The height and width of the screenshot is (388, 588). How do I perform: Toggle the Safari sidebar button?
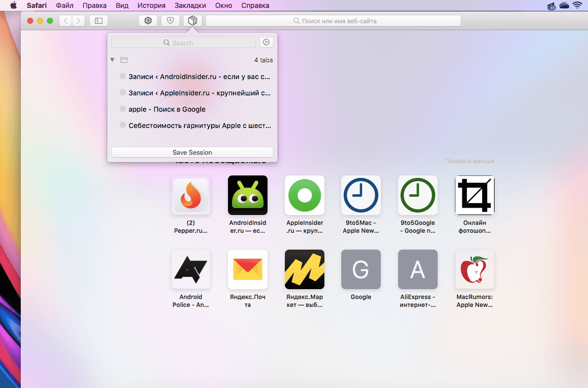pyautogui.click(x=98, y=21)
